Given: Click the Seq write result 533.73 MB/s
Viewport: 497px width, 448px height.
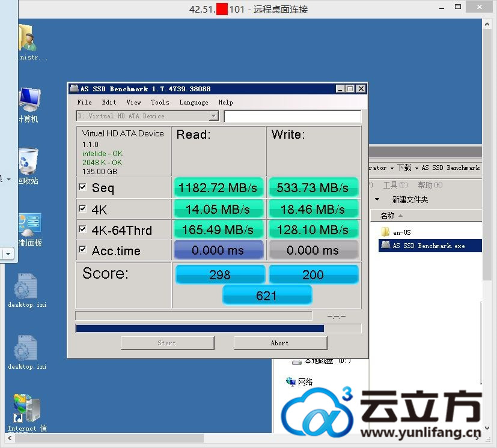Looking at the screenshot, I should (313, 188).
